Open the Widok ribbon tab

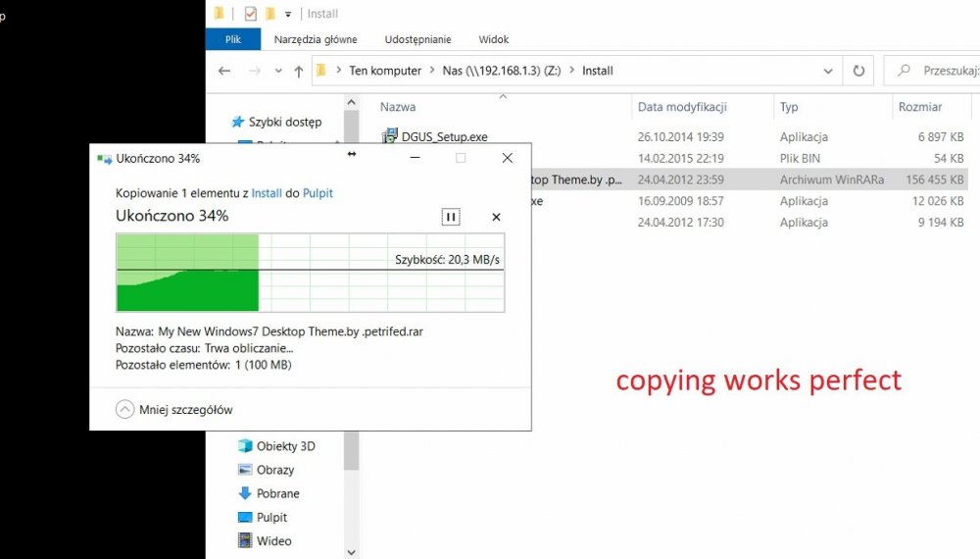pos(493,39)
